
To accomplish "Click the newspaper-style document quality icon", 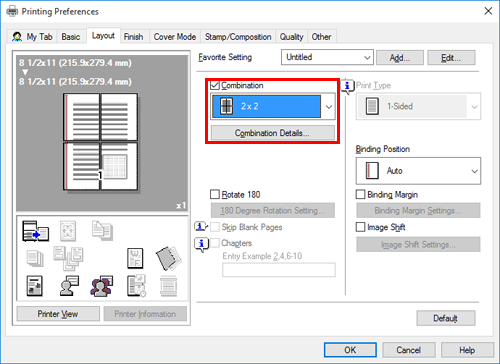I will 34,286.
